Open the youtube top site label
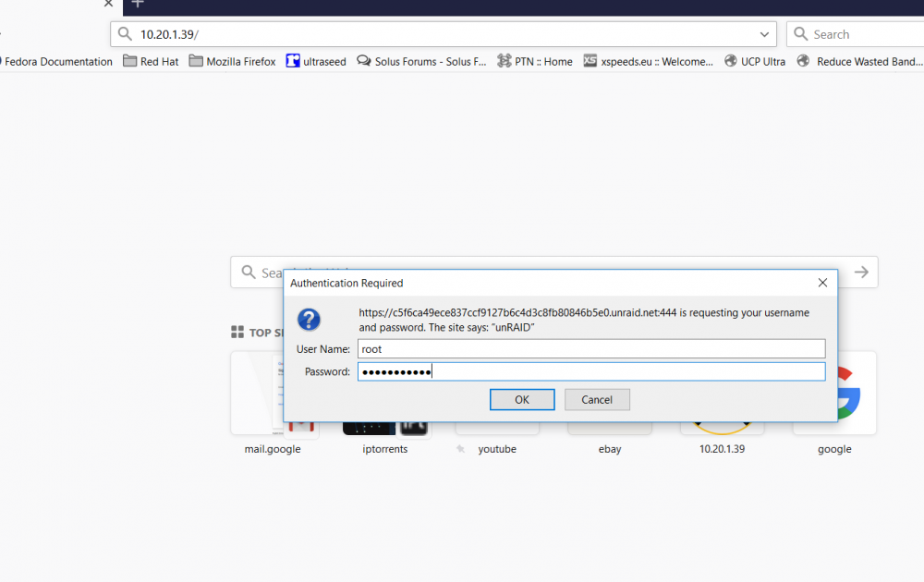 point(497,449)
